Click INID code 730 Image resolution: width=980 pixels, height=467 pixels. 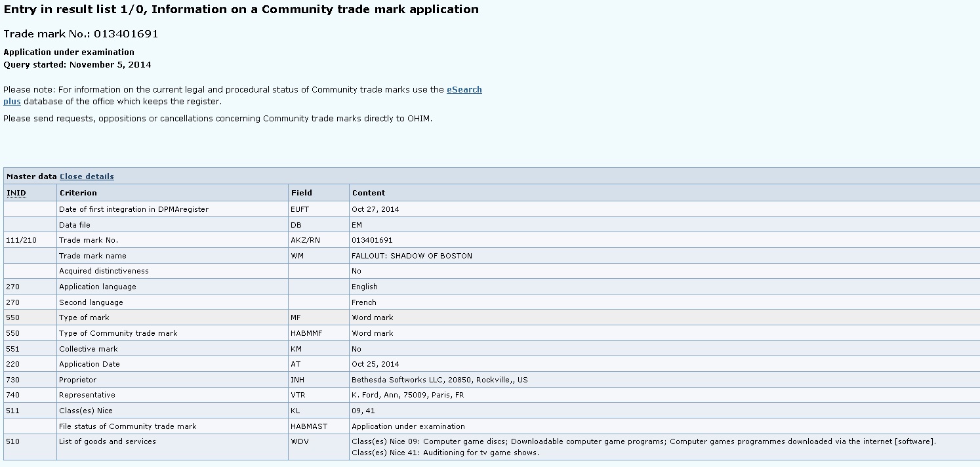[x=12, y=380]
